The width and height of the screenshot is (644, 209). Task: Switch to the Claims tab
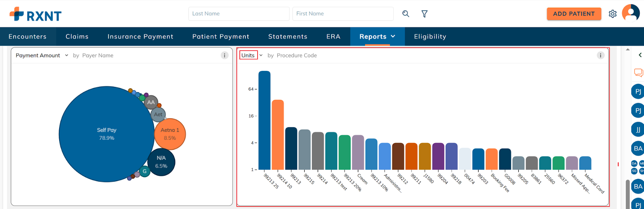pos(77,37)
